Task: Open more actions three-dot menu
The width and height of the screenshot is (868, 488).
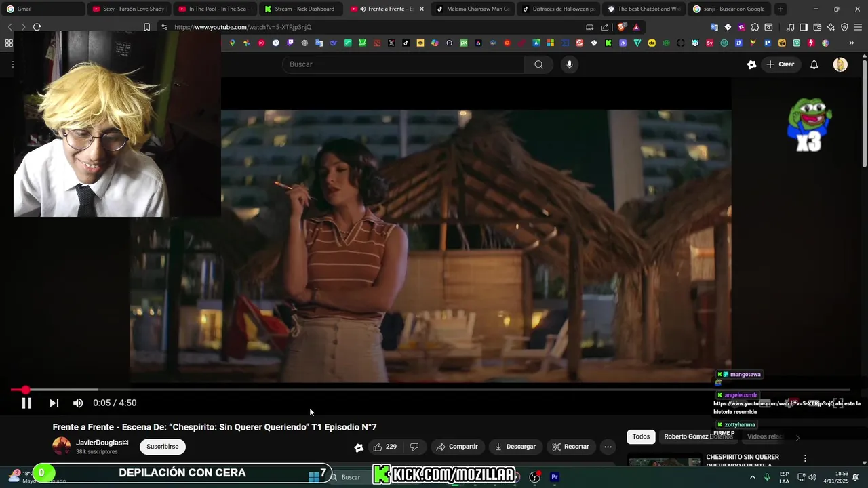Action: pos(608,447)
